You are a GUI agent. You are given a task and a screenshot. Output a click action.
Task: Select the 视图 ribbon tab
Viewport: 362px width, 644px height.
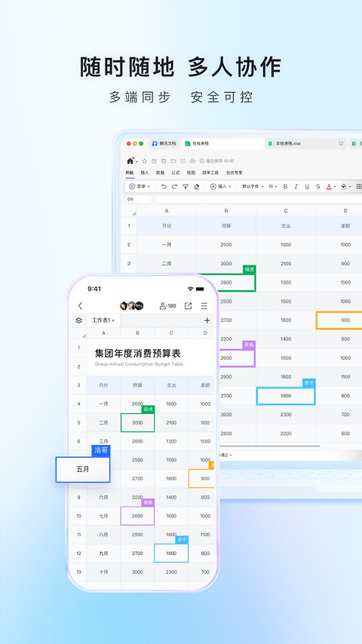pyautogui.click(x=191, y=173)
